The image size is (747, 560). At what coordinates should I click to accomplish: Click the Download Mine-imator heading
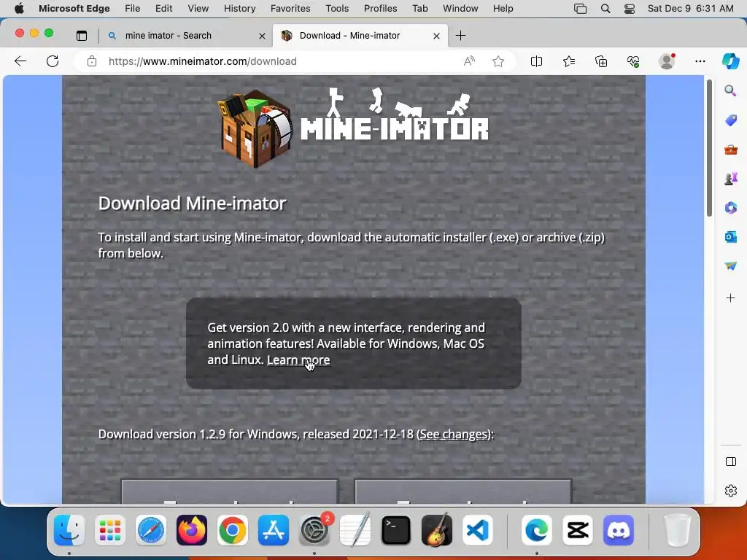coord(192,203)
